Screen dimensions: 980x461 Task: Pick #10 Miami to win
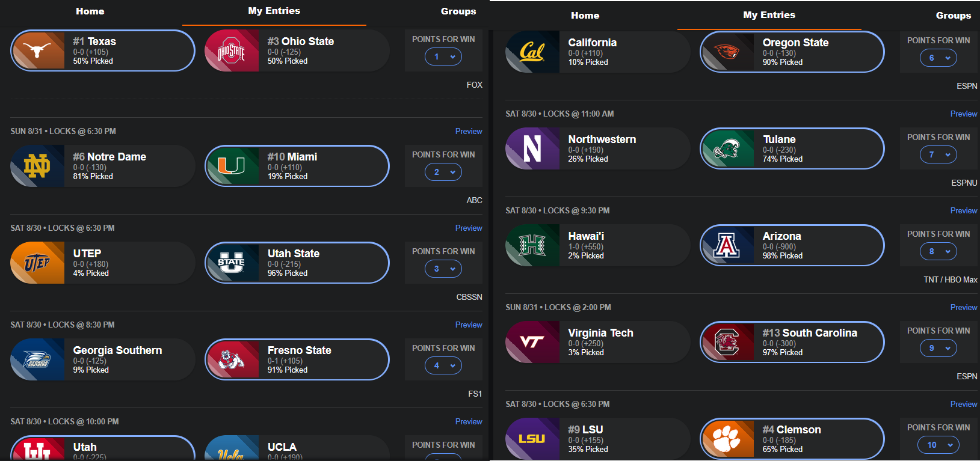pyautogui.click(x=297, y=166)
